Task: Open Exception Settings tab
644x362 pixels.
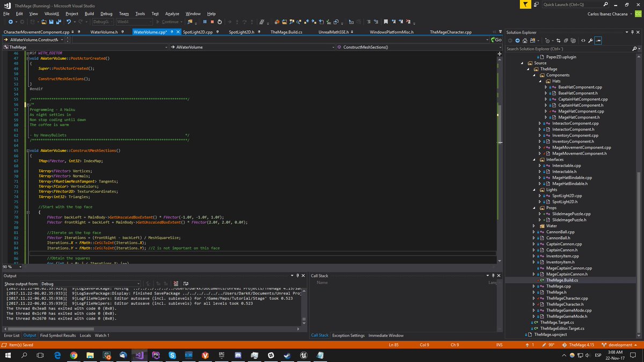Action: click(348, 335)
